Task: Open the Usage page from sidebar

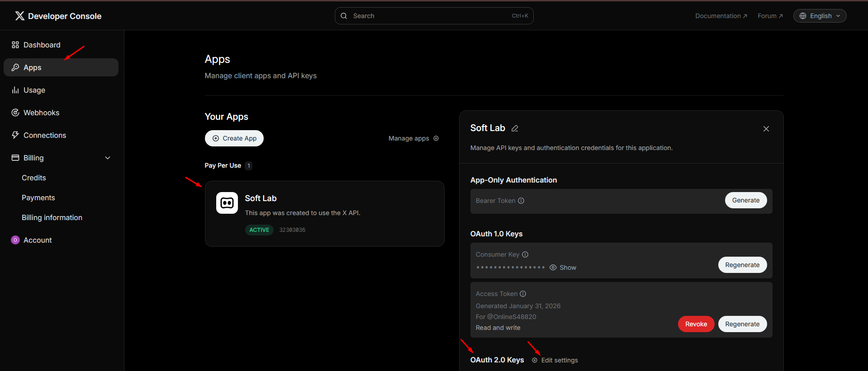Action: coord(34,90)
